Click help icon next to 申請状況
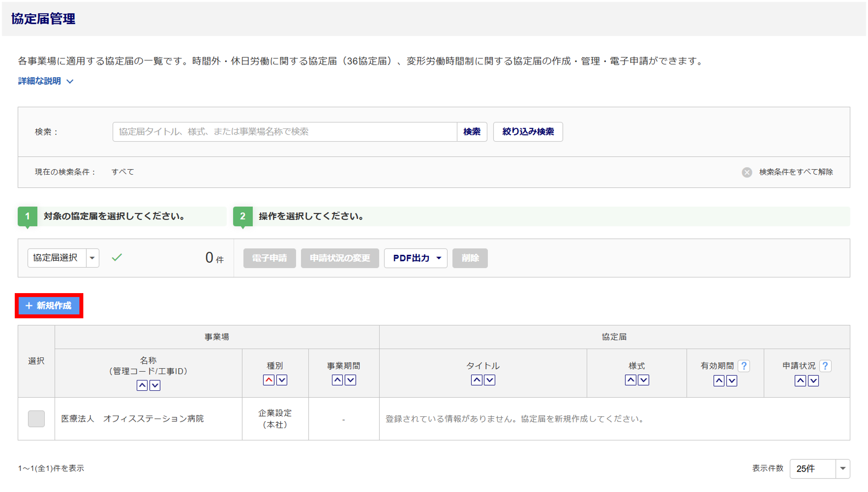The image size is (868, 492). coord(825,366)
